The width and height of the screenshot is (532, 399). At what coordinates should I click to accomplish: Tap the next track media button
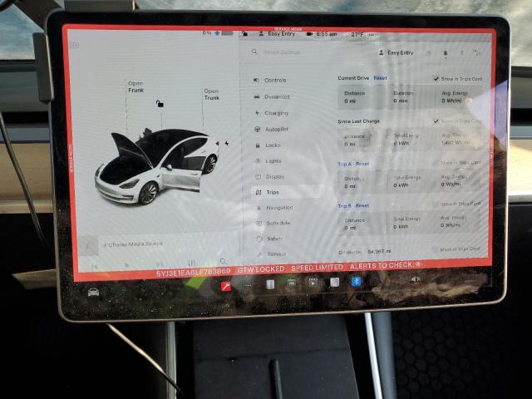tap(160, 264)
